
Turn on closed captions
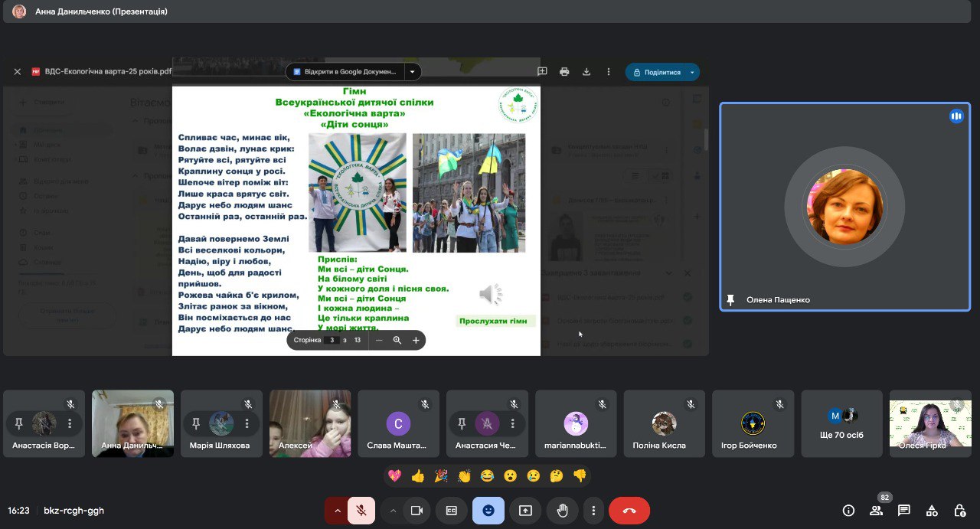[452, 511]
